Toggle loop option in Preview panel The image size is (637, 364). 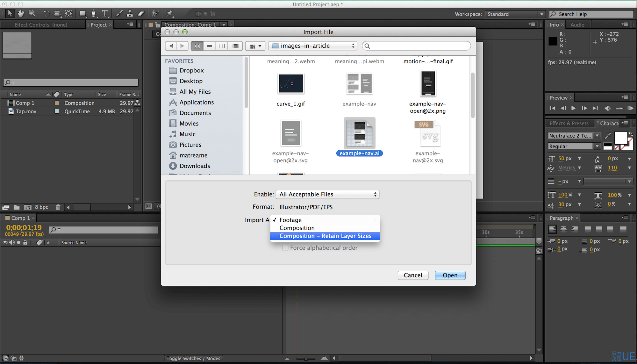619,108
